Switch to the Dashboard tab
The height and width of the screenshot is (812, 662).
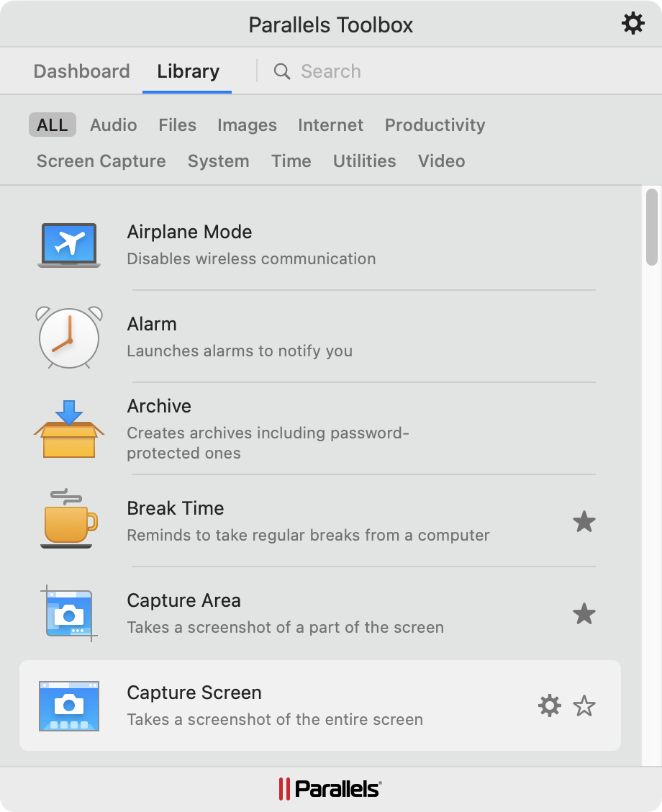82,71
